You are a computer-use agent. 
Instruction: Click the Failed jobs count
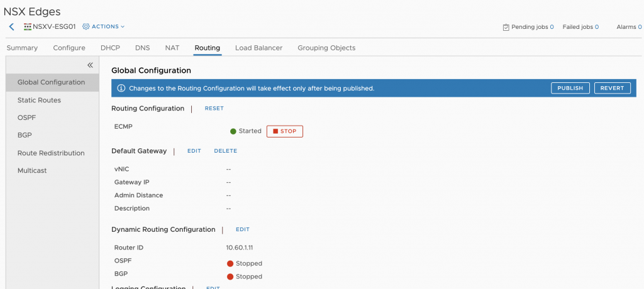(596, 27)
